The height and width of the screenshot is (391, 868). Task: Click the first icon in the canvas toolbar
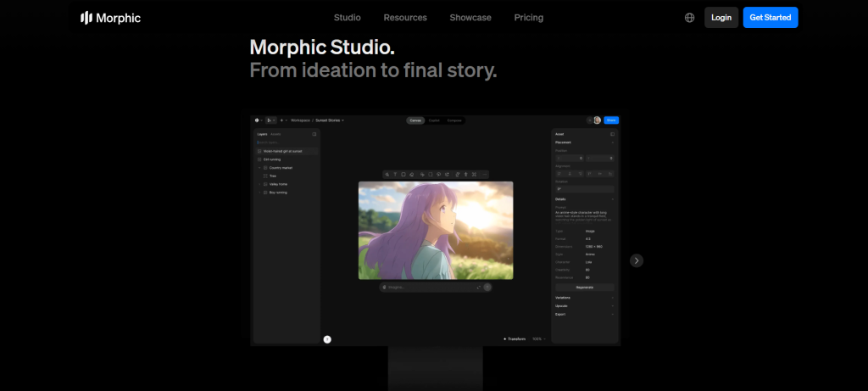coord(387,175)
